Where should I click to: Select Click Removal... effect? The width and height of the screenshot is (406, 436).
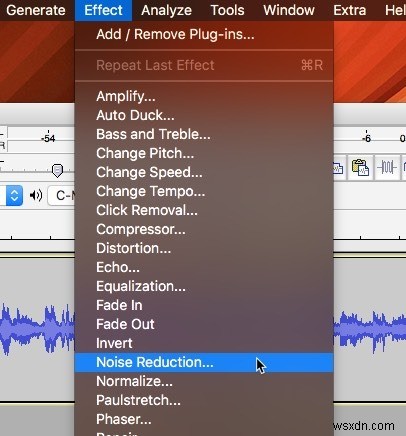(x=204, y=210)
